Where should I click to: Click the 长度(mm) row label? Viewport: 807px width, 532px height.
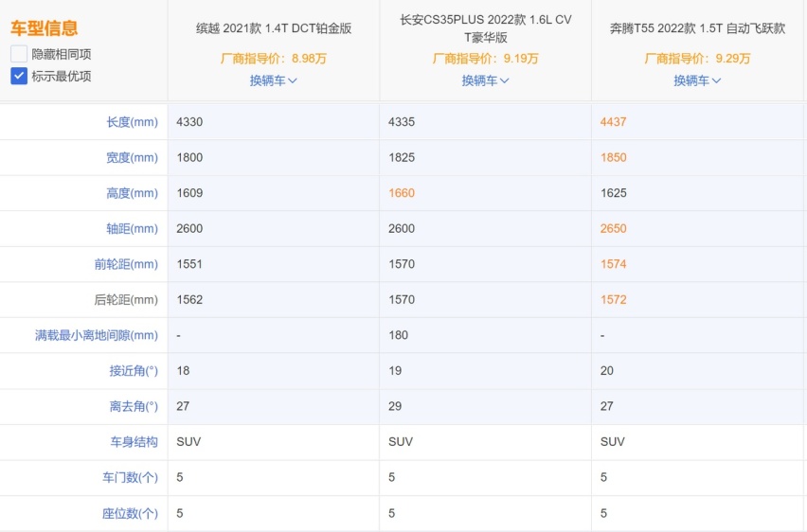point(132,122)
